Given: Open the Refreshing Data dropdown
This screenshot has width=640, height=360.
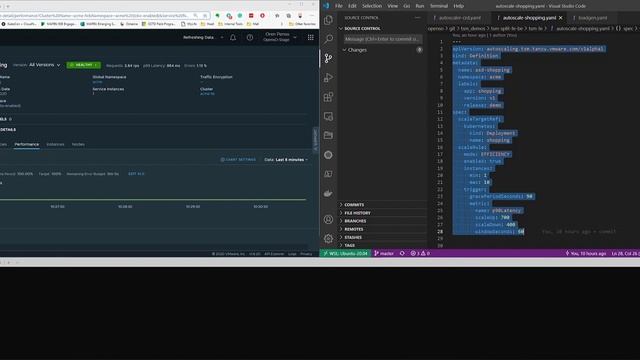Looking at the screenshot, I should pos(203,38).
